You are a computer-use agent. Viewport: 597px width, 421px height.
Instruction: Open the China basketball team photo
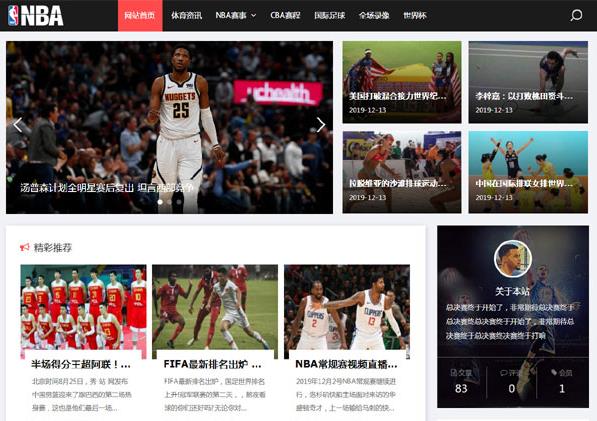pos(83,312)
